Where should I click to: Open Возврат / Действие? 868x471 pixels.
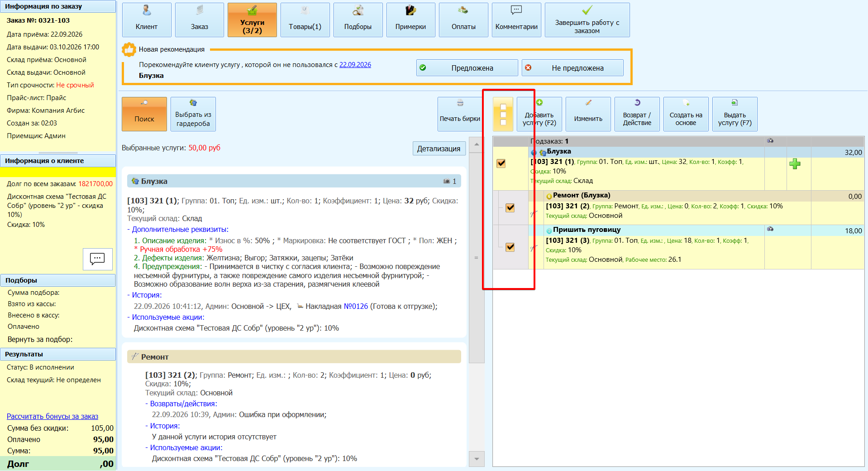pos(637,114)
